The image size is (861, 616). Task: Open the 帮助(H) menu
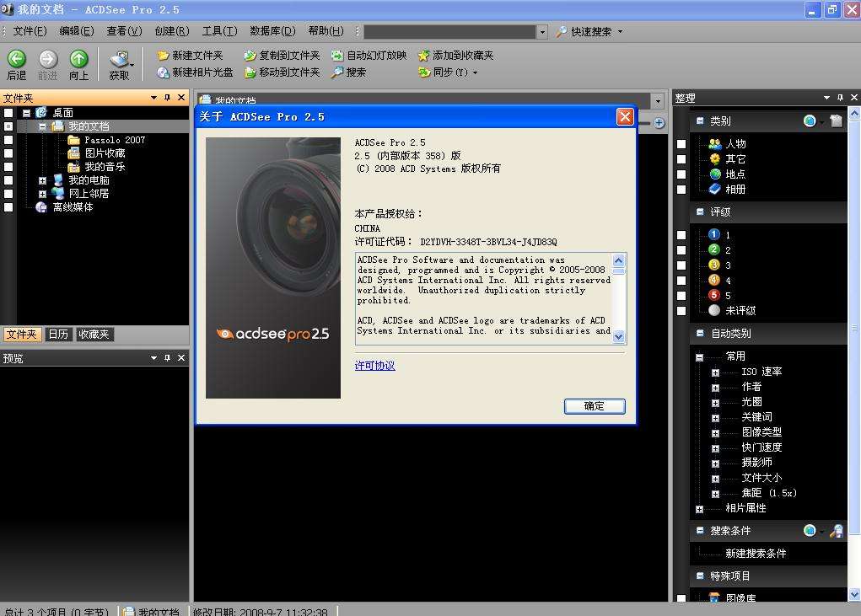tap(326, 31)
